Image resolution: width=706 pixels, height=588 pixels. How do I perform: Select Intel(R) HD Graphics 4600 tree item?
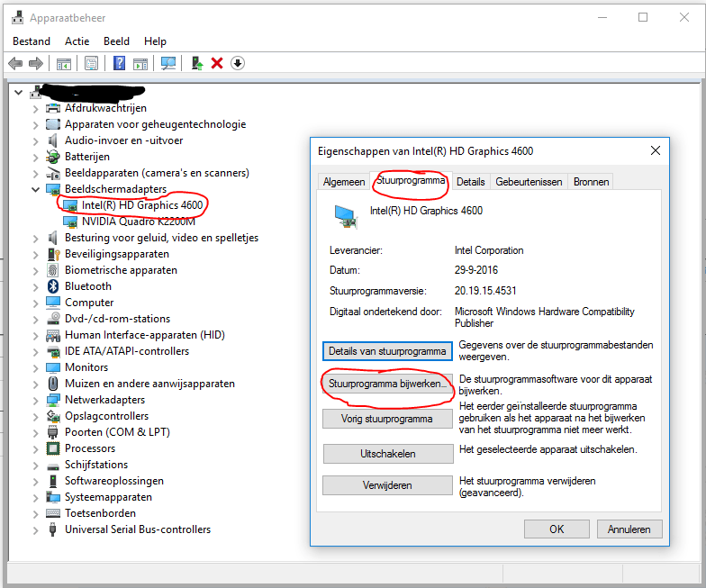click(x=142, y=205)
